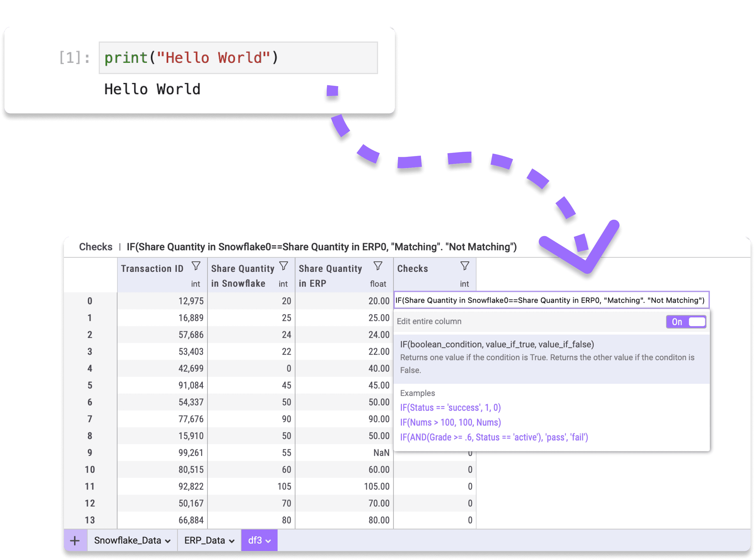Add a new sheet with the plus icon
The image size is (755, 560).
pyautogui.click(x=75, y=540)
